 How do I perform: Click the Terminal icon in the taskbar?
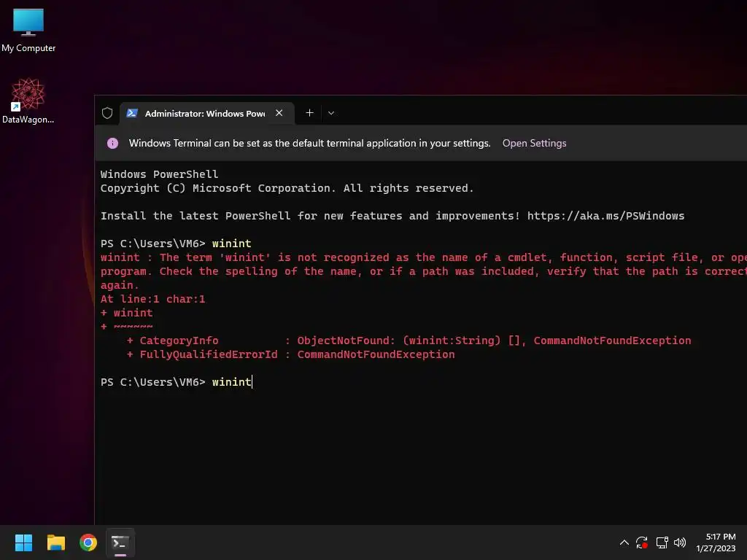pyautogui.click(x=120, y=542)
